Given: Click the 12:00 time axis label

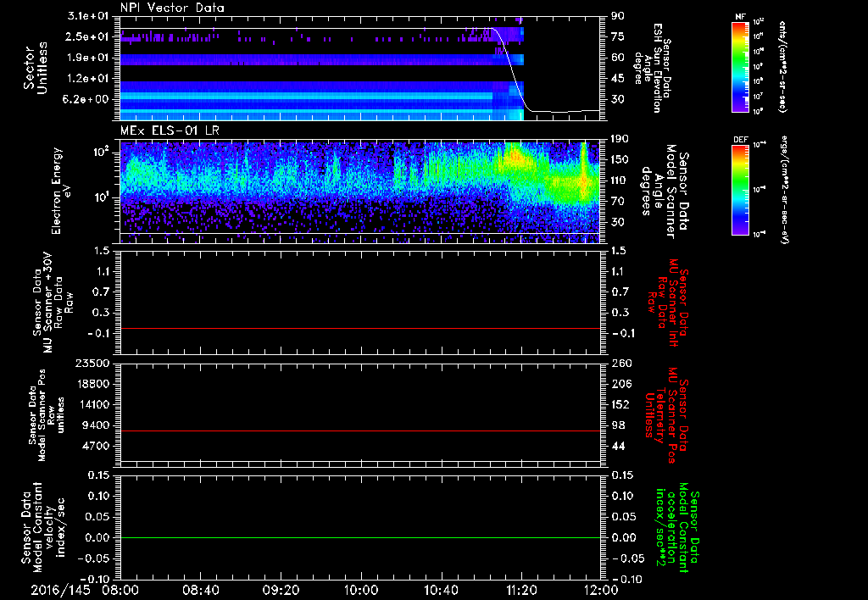Looking at the screenshot, I should click(600, 589).
